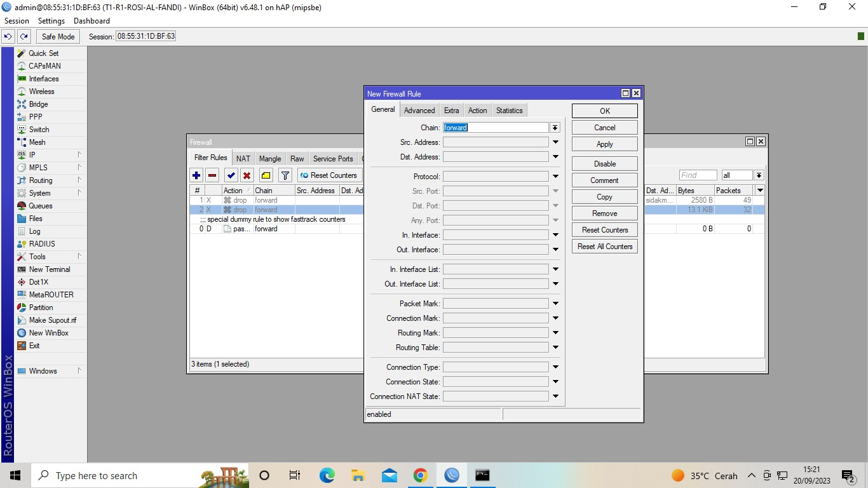The height and width of the screenshot is (488, 868).
Task: Open Partition menu item
Action: click(41, 308)
